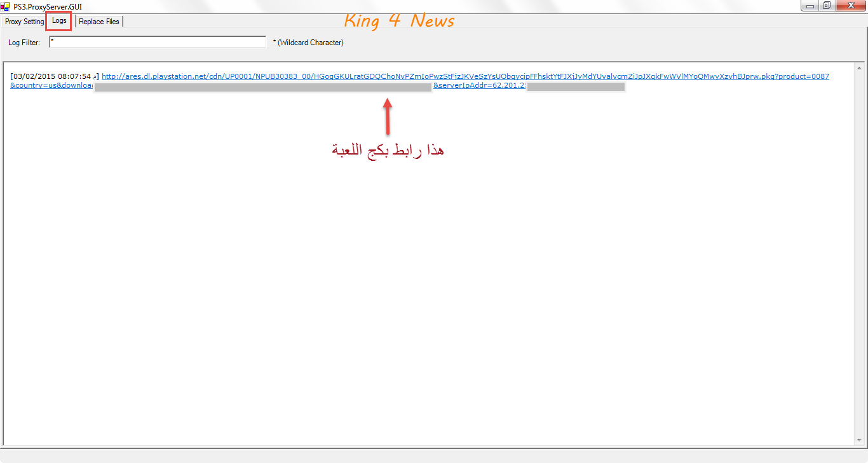Minimize the PS3.ProxyServer.GUI window
The image size is (868, 463).
point(809,6)
